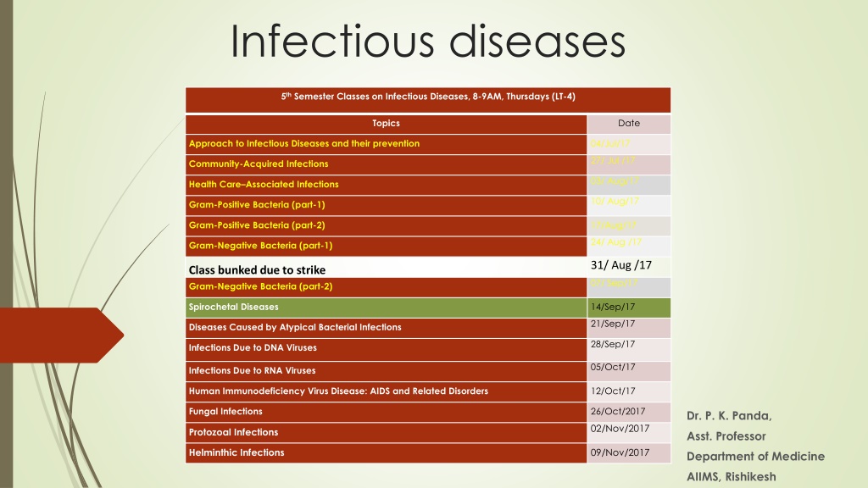
Task: Select 'Gram-Positive Bacteria (part-2)' topic
Action: point(257,225)
